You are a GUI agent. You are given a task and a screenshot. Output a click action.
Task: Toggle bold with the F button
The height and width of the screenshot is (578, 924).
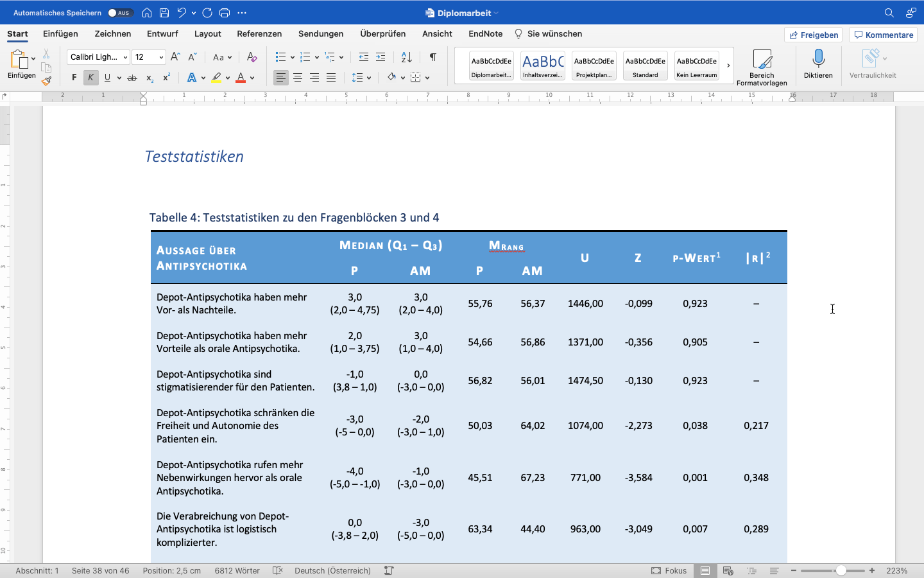click(x=74, y=78)
